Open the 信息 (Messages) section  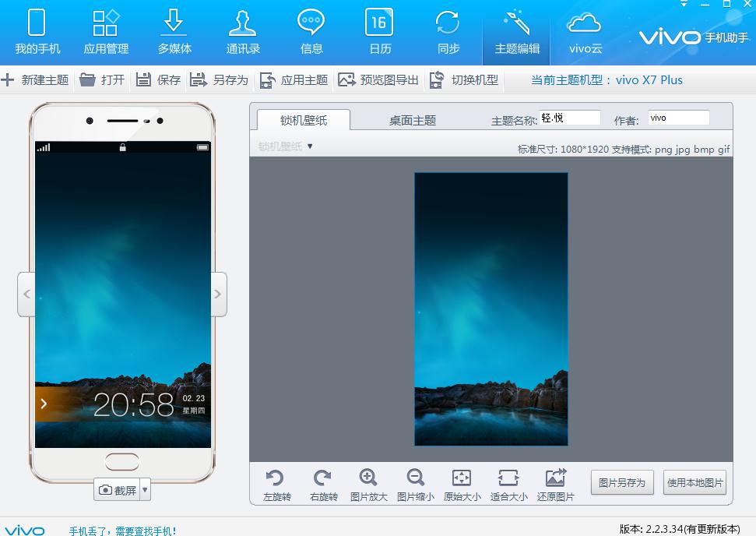coord(311,30)
